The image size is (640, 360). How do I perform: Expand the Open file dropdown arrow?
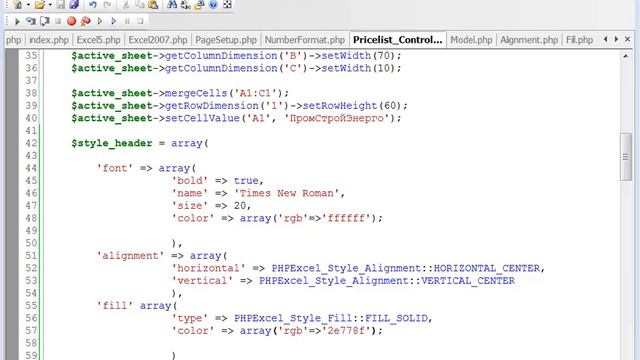[50, 5]
